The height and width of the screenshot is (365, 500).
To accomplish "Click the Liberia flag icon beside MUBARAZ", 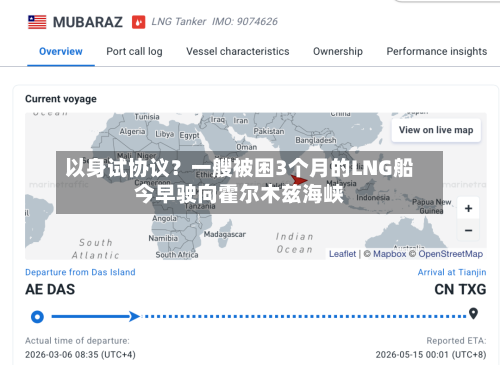I will pyautogui.click(x=37, y=22).
